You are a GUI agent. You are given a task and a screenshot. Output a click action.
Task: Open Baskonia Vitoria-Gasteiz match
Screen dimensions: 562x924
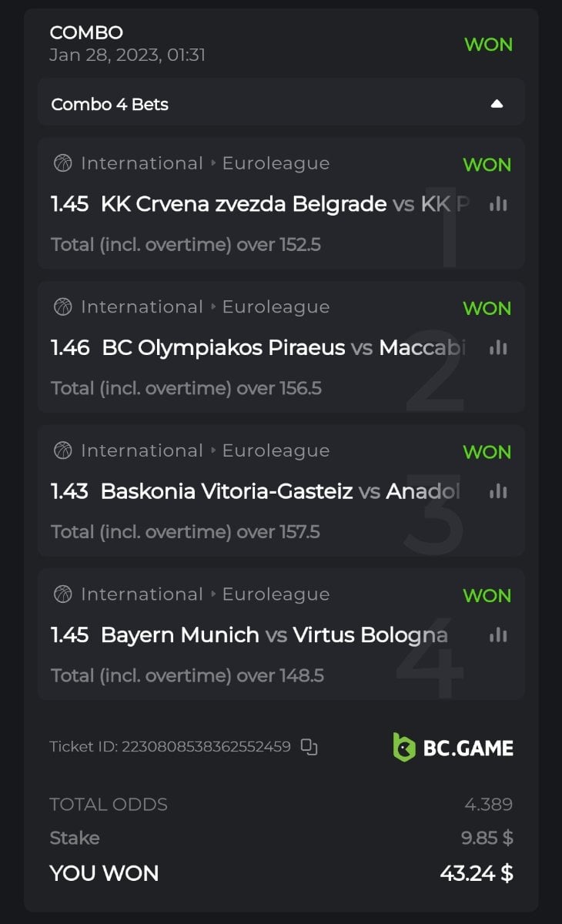(226, 491)
